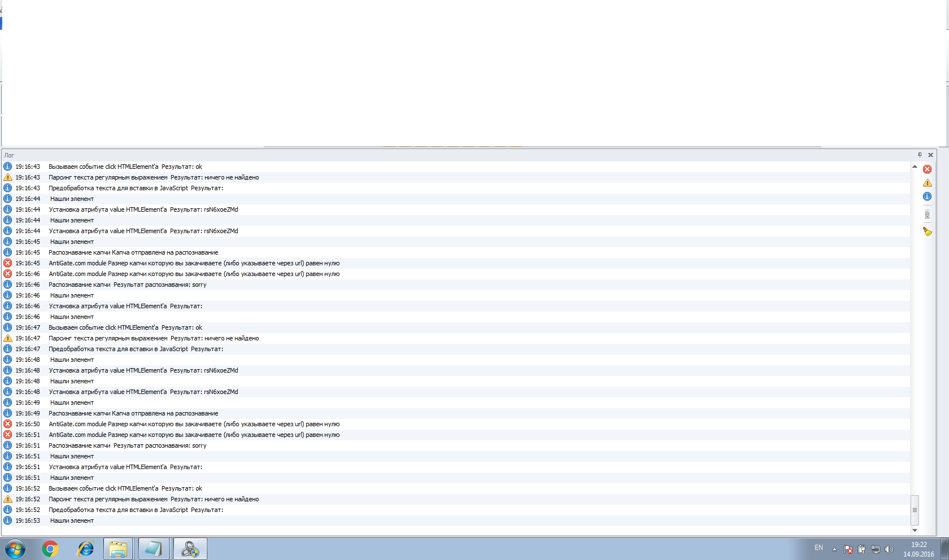Show hidden system tray icons
949x560 pixels.
pos(834,549)
